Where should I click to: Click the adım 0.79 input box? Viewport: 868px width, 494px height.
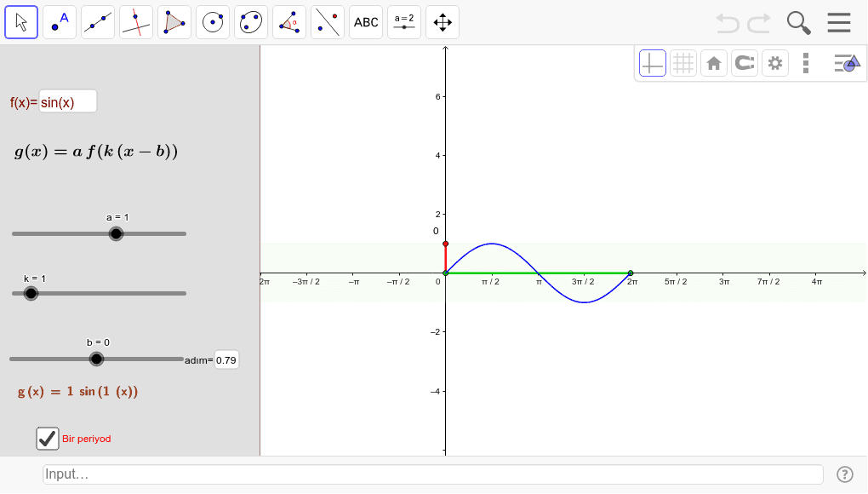click(x=226, y=360)
